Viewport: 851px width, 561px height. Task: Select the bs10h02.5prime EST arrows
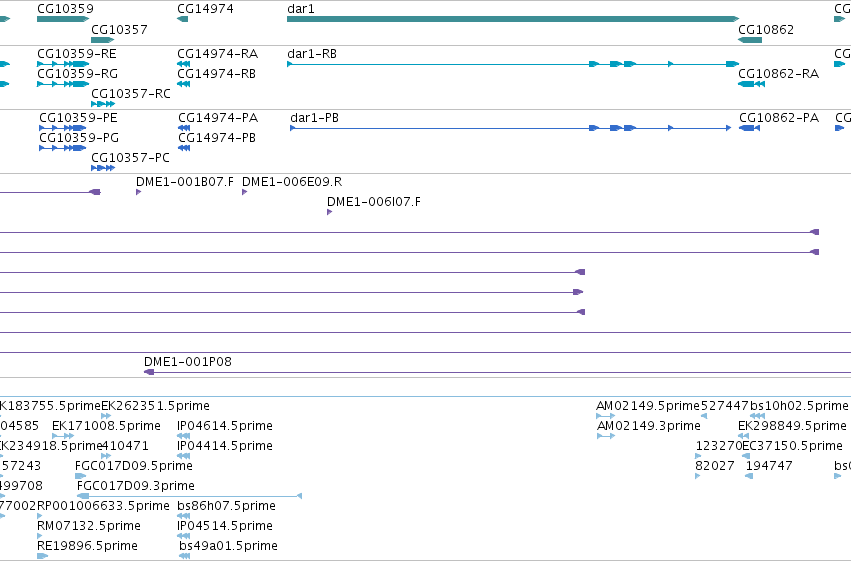(x=758, y=416)
